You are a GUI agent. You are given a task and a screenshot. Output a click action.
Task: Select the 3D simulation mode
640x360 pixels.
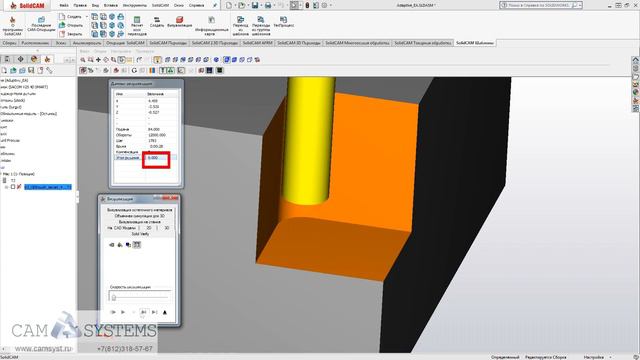coord(167,228)
